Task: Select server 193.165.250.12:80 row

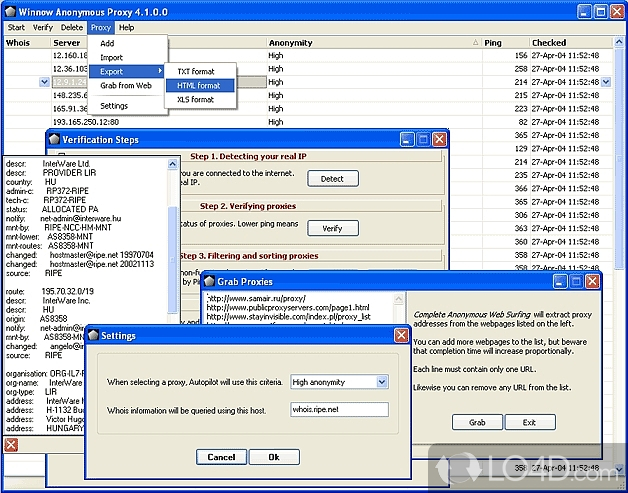Action: click(x=86, y=122)
